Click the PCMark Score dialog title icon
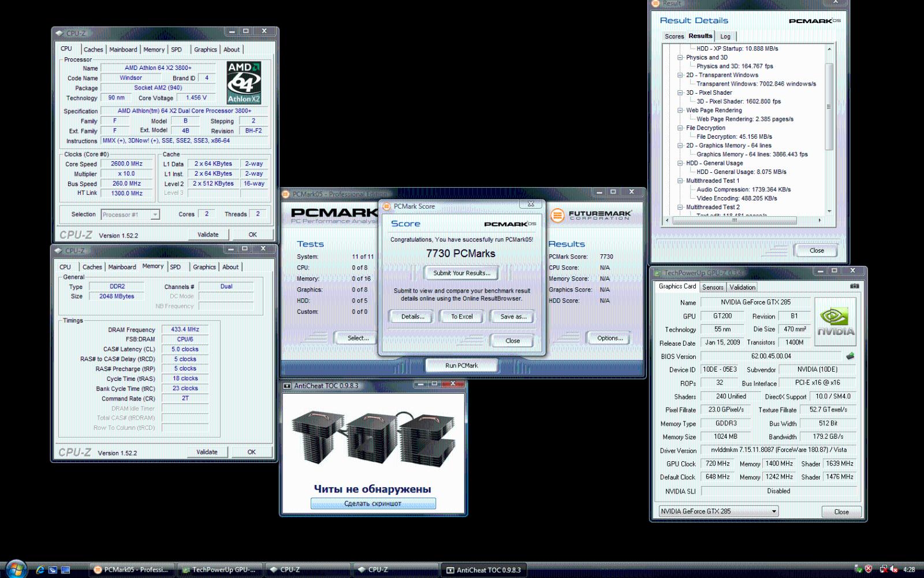Screen dimensions: 924x578 point(386,206)
